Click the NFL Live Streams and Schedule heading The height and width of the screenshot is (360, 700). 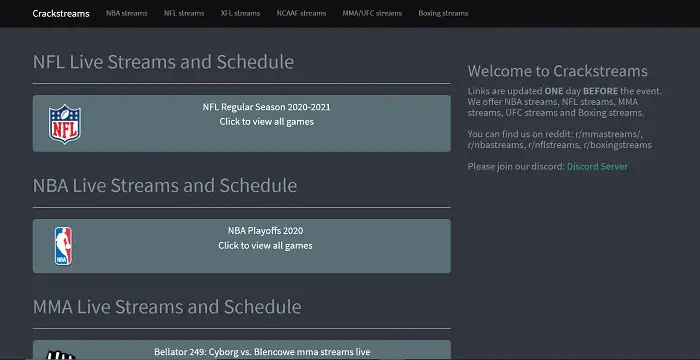(163, 62)
